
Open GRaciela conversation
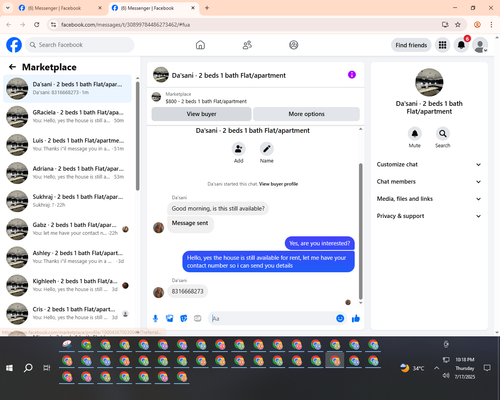point(67,117)
